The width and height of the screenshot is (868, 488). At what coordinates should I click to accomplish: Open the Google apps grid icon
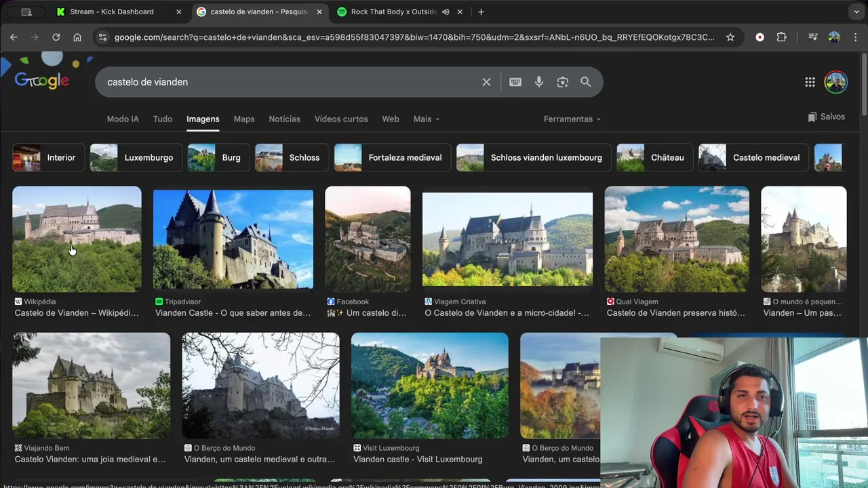pos(810,82)
